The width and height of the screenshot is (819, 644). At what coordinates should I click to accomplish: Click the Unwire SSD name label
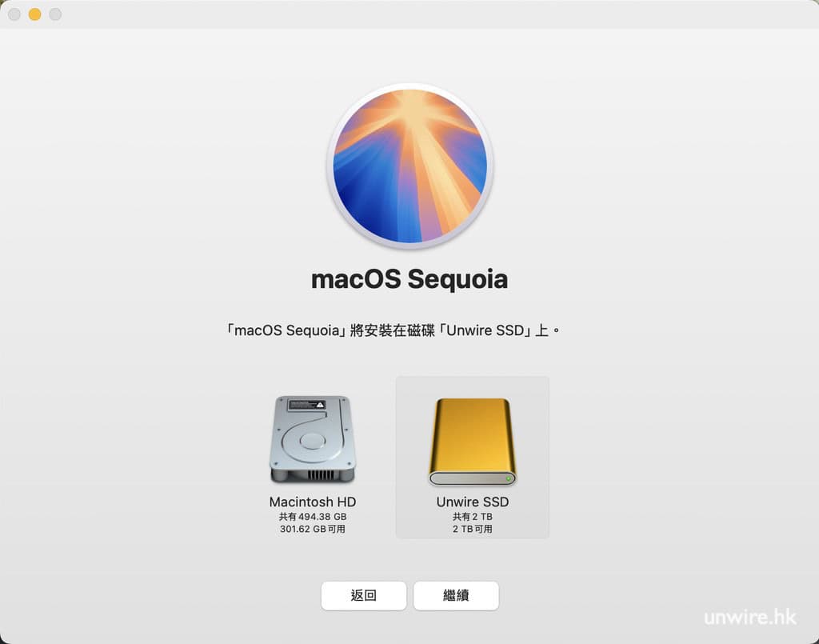tap(472, 502)
